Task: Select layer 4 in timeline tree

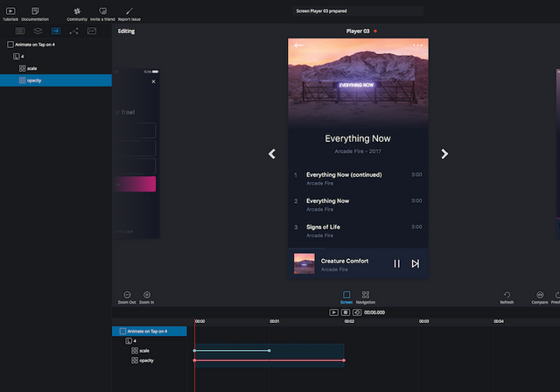Action: pos(150,341)
